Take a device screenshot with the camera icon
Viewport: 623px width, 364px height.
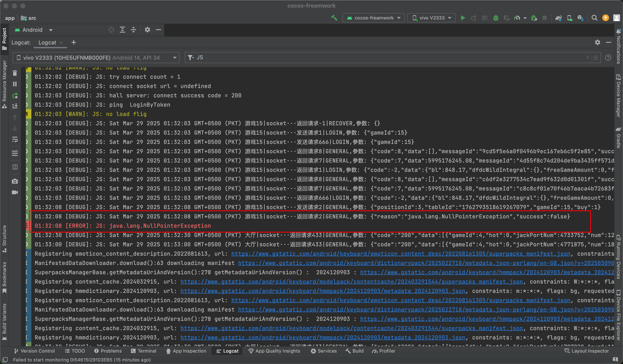[x=15, y=182]
